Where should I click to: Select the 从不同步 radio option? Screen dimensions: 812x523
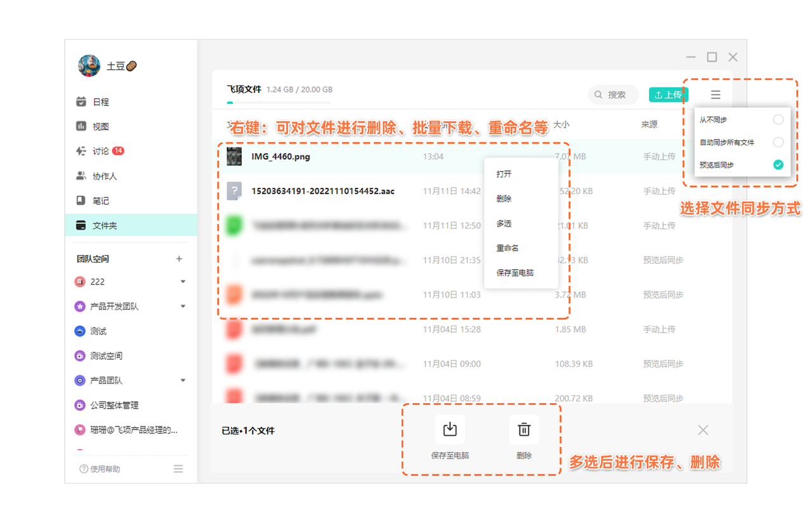tap(778, 120)
